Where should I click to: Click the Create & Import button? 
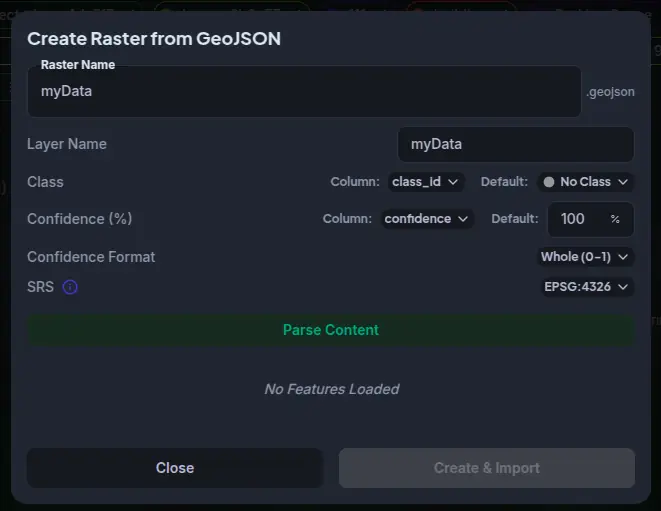487,468
